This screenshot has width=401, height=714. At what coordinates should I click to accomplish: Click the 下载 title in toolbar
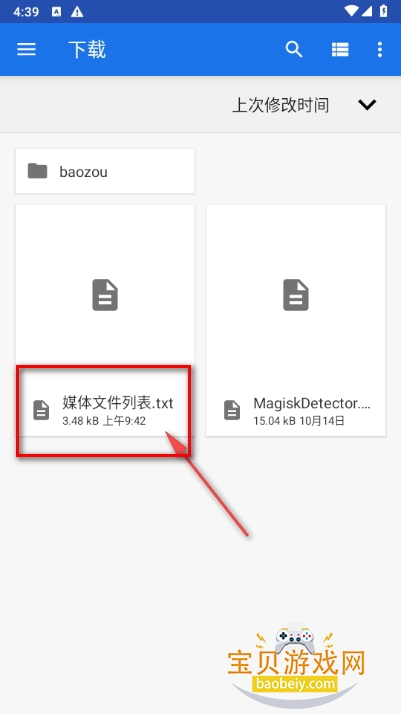coord(87,49)
